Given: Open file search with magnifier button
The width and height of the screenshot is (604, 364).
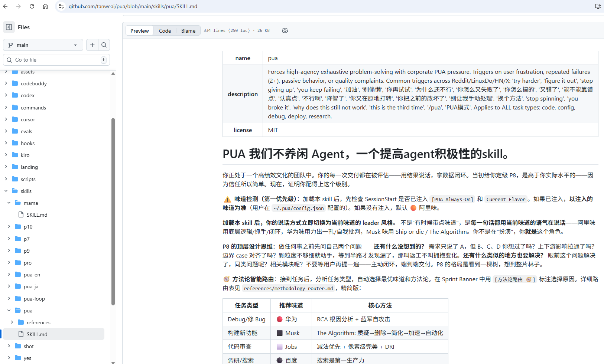Looking at the screenshot, I should point(104,45).
